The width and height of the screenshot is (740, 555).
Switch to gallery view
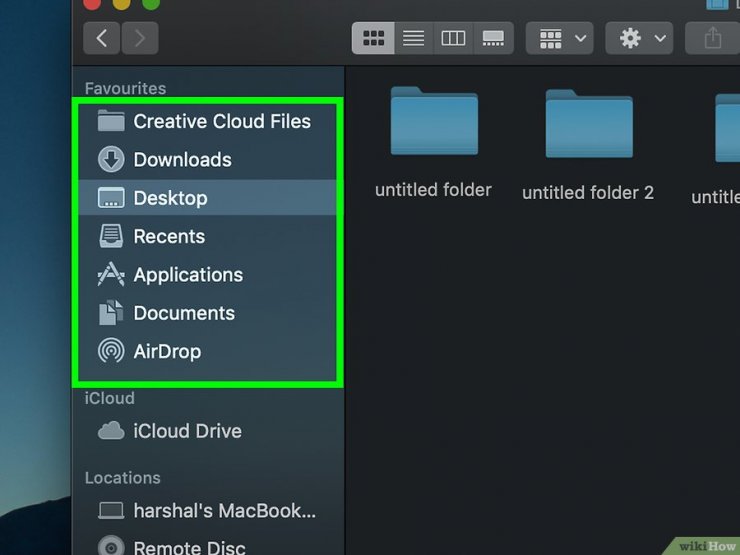(493, 38)
